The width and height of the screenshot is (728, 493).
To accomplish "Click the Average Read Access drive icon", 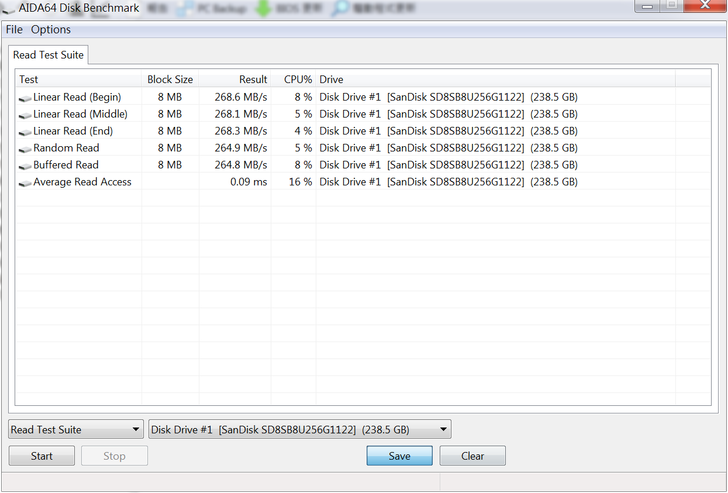I will [x=25, y=183].
